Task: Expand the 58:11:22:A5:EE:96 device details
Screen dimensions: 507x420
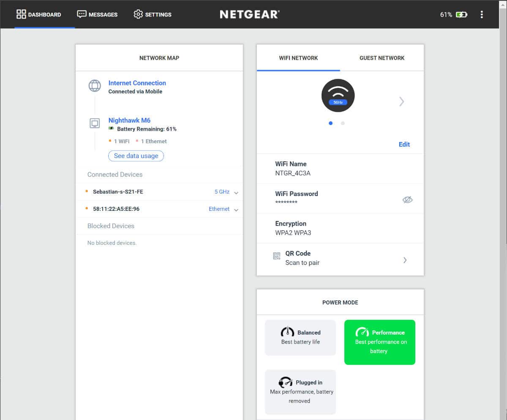Action: click(x=236, y=210)
